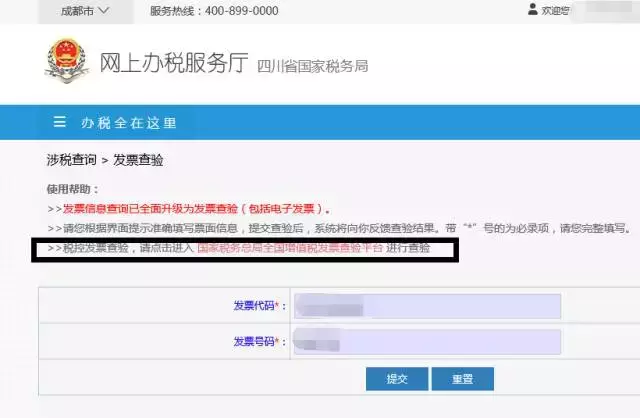Click the 四川省国家税务局 subtitle

(312, 66)
